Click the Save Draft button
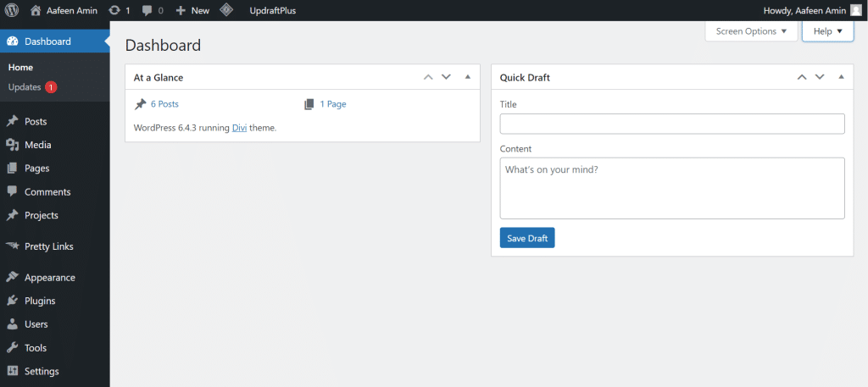868x387 pixels. (x=527, y=238)
